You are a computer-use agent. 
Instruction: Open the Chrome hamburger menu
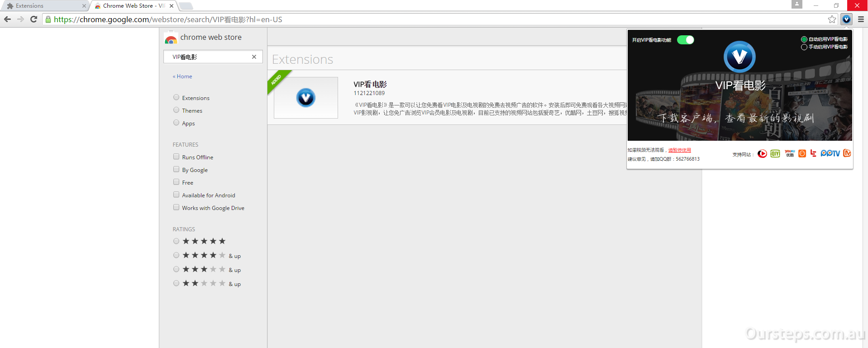(861, 19)
